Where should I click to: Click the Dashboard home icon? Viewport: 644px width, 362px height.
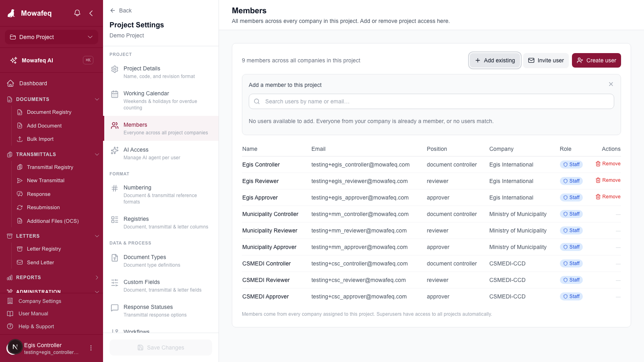(10, 83)
